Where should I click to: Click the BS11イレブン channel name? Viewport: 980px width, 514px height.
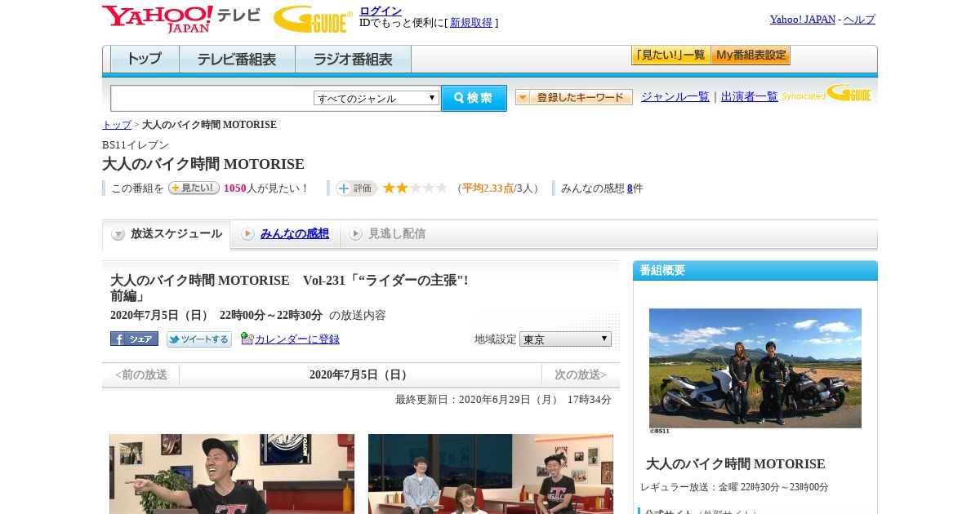pos(136,145)
